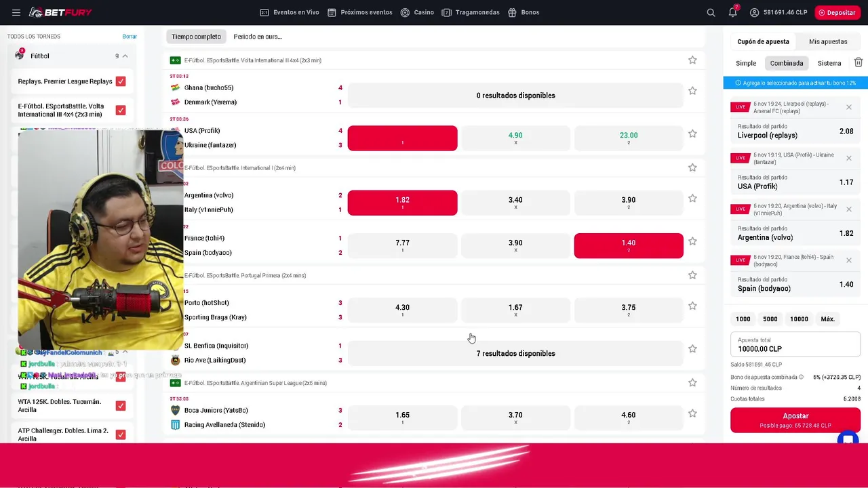Open the hamburger menu icon

click(x=16, y=12)
